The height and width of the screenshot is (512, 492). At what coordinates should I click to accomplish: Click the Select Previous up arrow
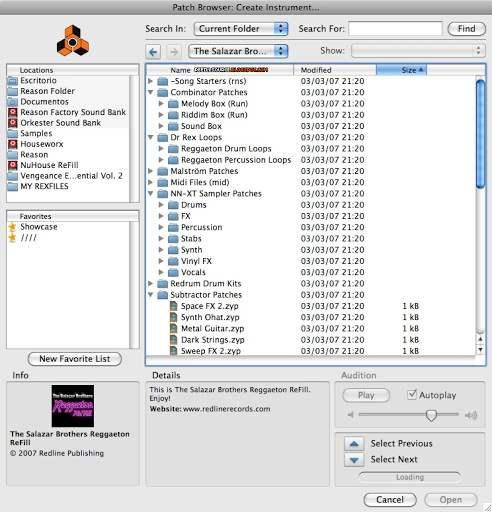[x=354, y=444]
